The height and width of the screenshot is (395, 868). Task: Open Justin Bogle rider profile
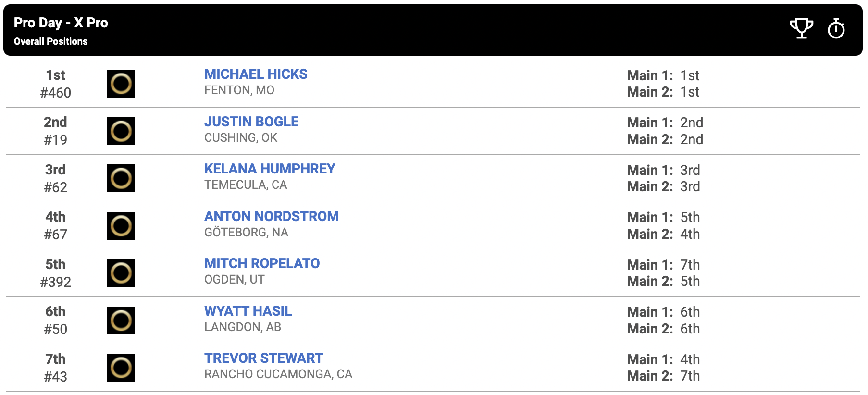(x=251, y=122)
